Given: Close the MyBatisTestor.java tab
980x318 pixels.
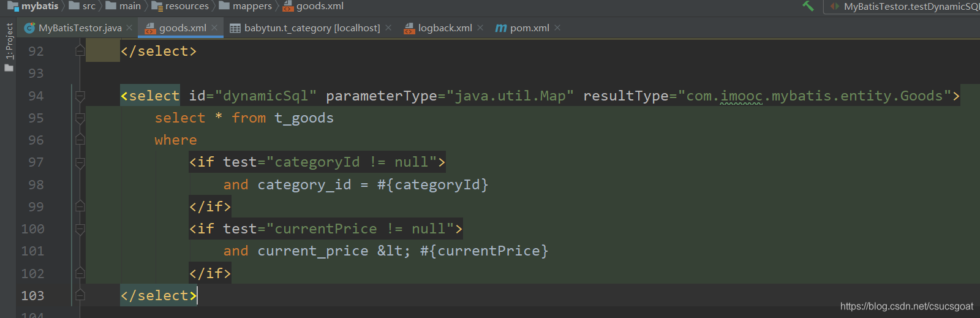Looking at the screenshot, I should [x=129, y=28].
